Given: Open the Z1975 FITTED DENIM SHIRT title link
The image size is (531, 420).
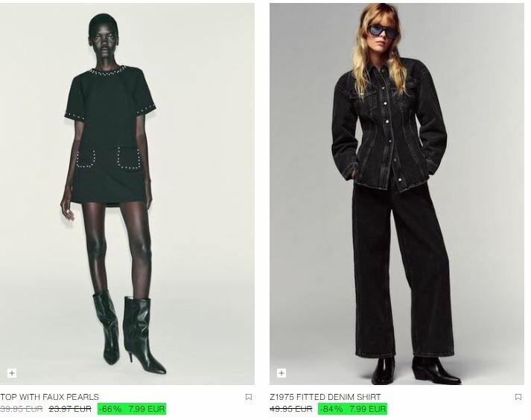Looking at the screenshot, I should pyautogui.click(x=325, y=397).
